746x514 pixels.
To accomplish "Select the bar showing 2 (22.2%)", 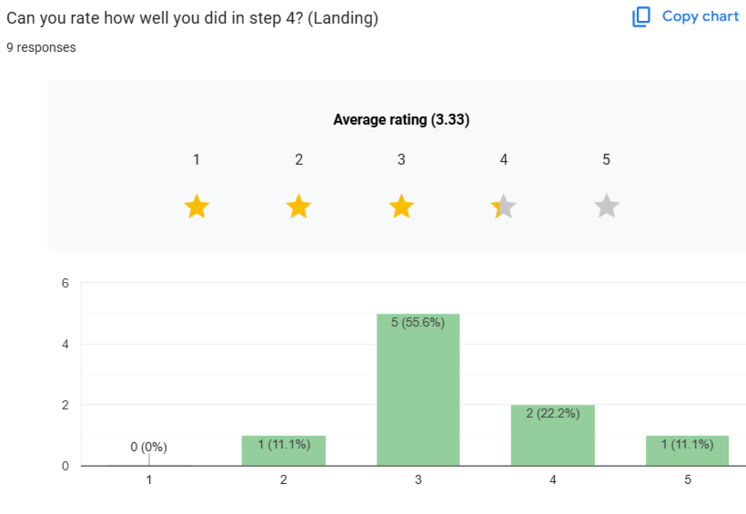I will tap(552, 435).
